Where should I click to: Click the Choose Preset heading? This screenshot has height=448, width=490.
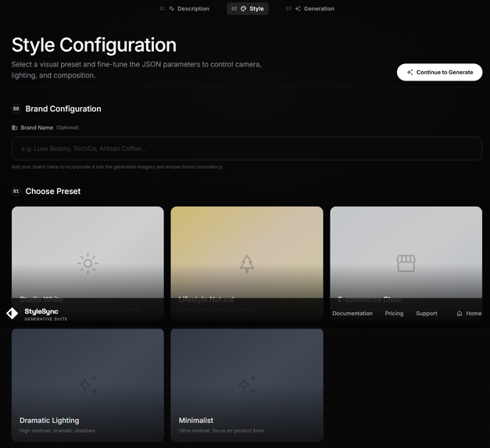coord(53,191)
